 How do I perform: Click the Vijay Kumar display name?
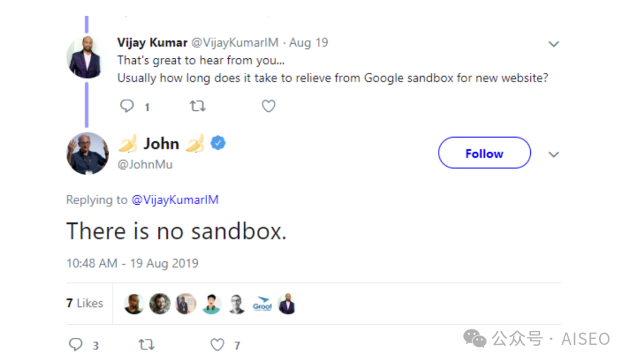[152, 43]
